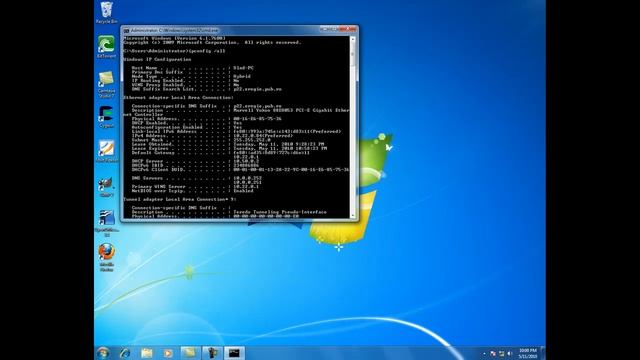Switch to the open folder window in taskbar
The height and width of the screenshot is (360, 640).
tap(190, 353)
